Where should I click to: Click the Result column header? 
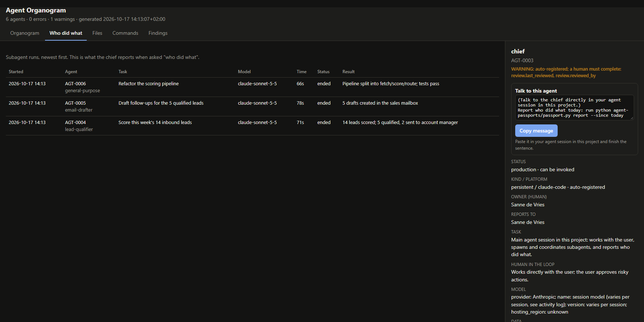349,72
